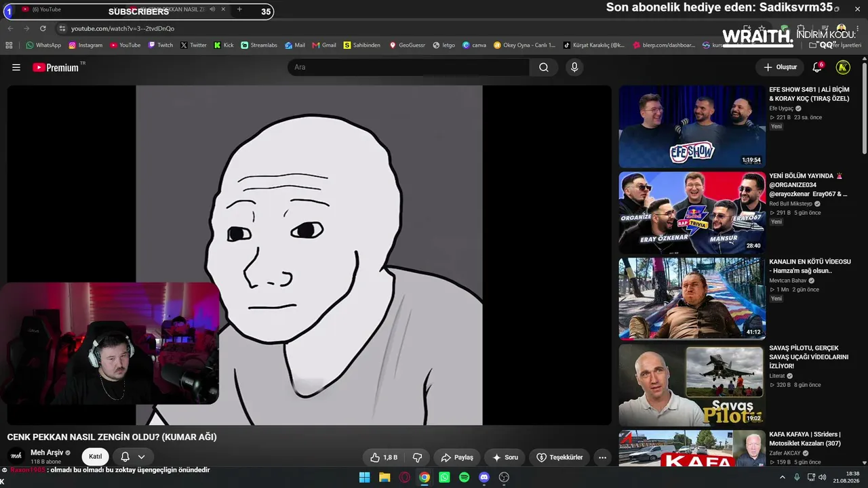Open WhatsApp from the taskbar

tap(444, 477)
